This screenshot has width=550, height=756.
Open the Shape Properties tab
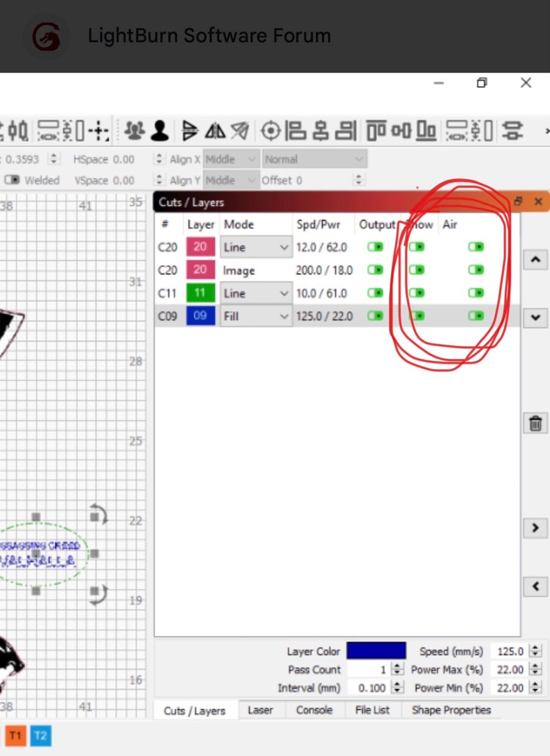tap(451, 710)
